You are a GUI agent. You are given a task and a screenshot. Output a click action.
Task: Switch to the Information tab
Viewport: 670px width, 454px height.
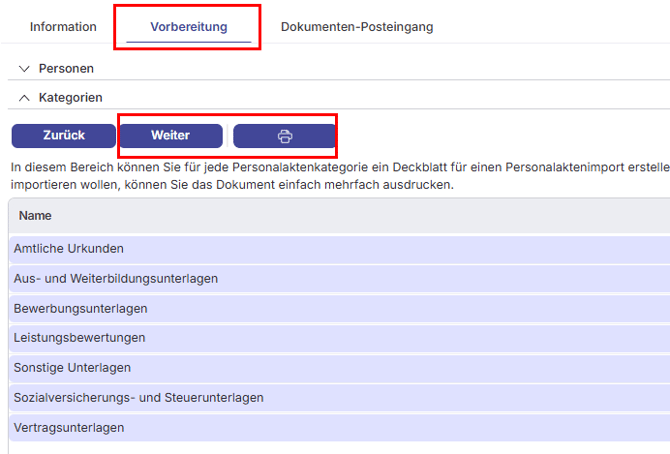pos(63,27)
